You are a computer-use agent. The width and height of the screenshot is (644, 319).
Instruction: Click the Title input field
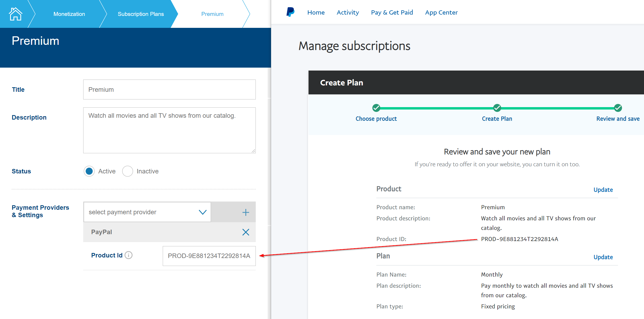[169, 90]
